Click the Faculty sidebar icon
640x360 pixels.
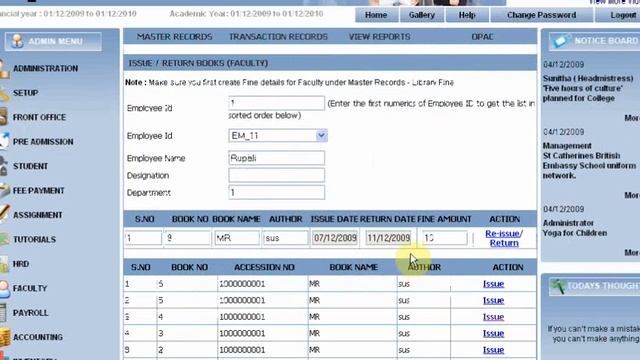(4, 288)
